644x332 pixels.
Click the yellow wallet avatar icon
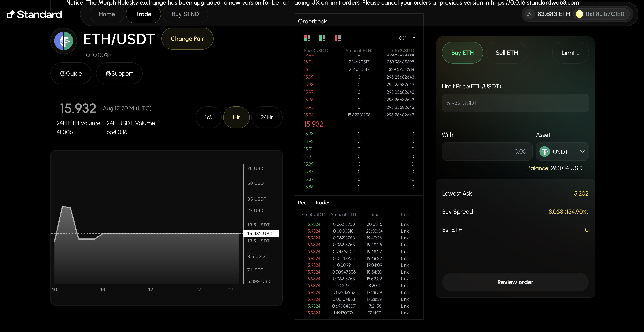(579, 14)
